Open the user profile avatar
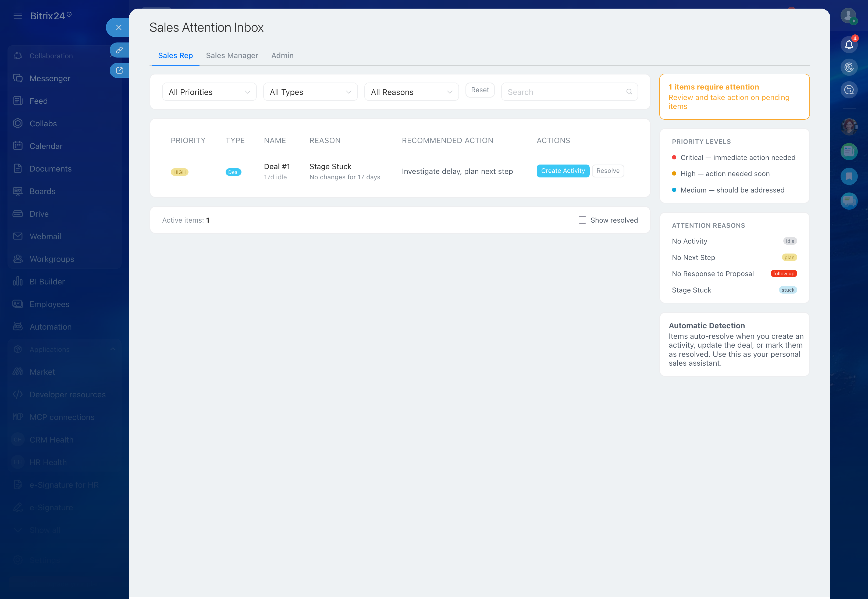 [x=848, y=16]
